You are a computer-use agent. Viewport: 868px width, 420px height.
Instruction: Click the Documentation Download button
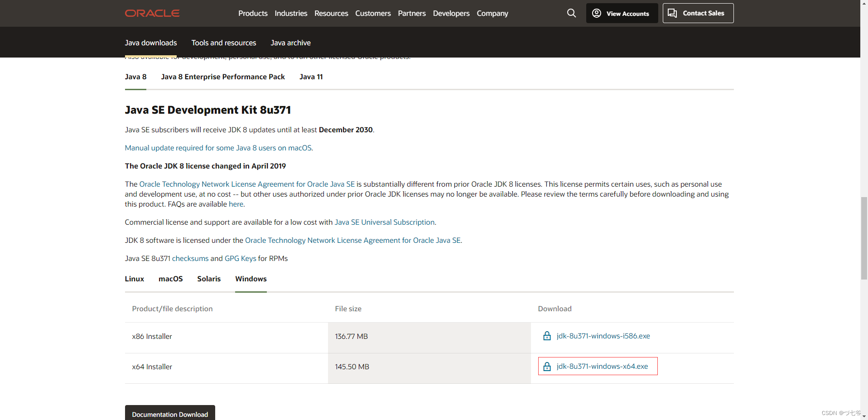point(170,413)
